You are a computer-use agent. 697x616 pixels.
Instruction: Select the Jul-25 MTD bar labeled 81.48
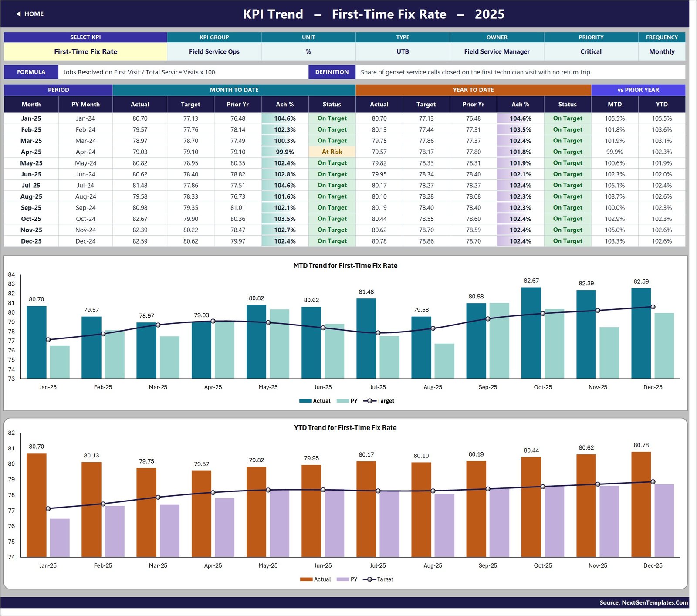click(366, 338)
